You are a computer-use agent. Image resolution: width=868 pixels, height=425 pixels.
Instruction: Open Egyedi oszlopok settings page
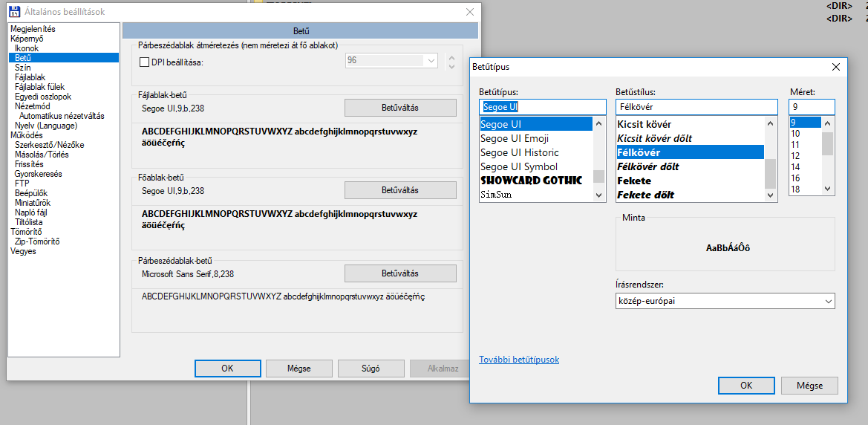(43, 97)
